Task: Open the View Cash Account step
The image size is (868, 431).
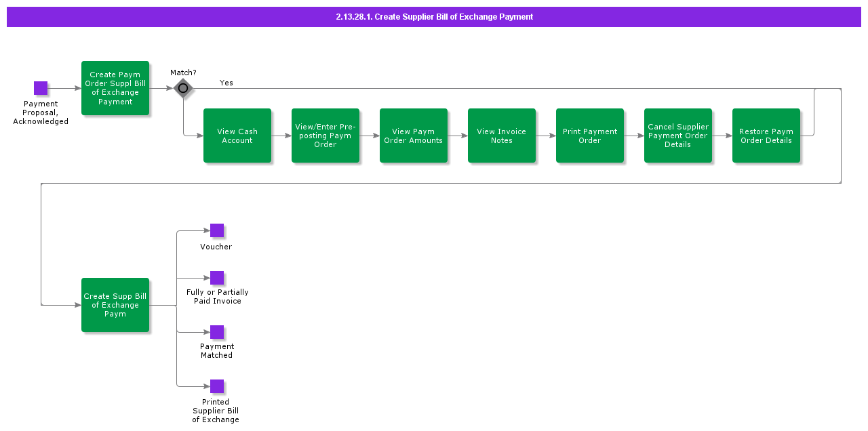Action: coord(237,136)
